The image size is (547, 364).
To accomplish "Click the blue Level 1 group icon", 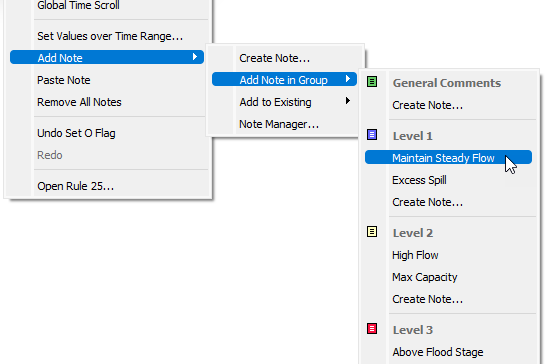I will pos(372,134).
